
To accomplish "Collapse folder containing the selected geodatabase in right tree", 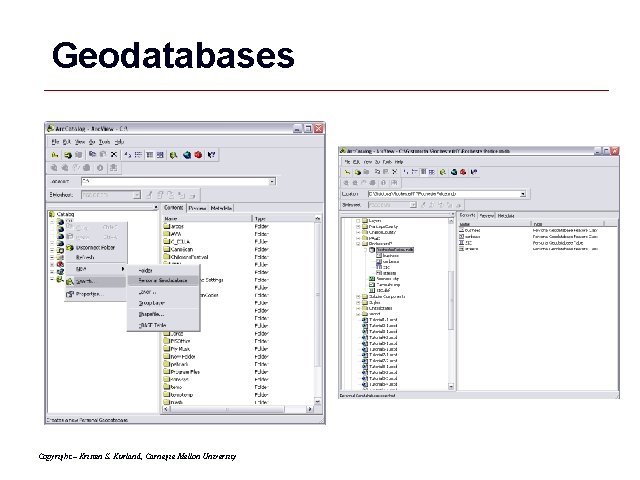I will coord(358,244).
